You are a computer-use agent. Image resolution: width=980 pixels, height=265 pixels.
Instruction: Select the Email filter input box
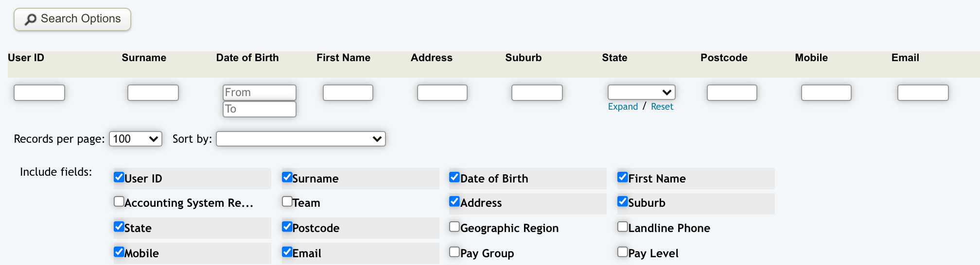pyautogui.click(x=923, y=93)
